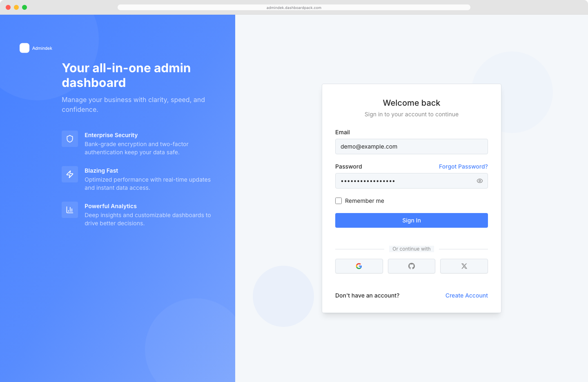
Task: Open the Create Account link
Action: tap(467, 295)
